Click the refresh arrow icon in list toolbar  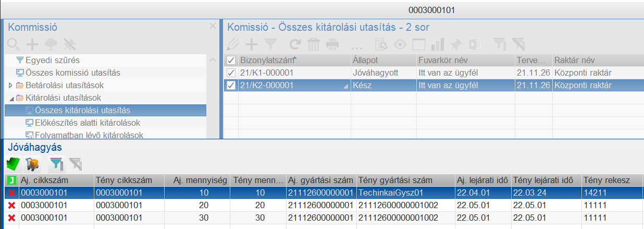click(x=295, y=44)
